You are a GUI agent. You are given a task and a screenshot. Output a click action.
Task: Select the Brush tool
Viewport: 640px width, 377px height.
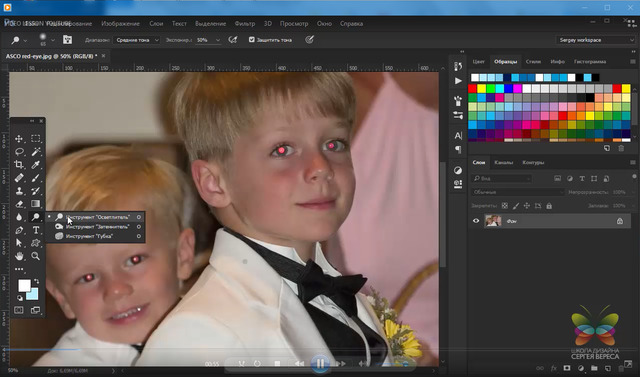36,178
